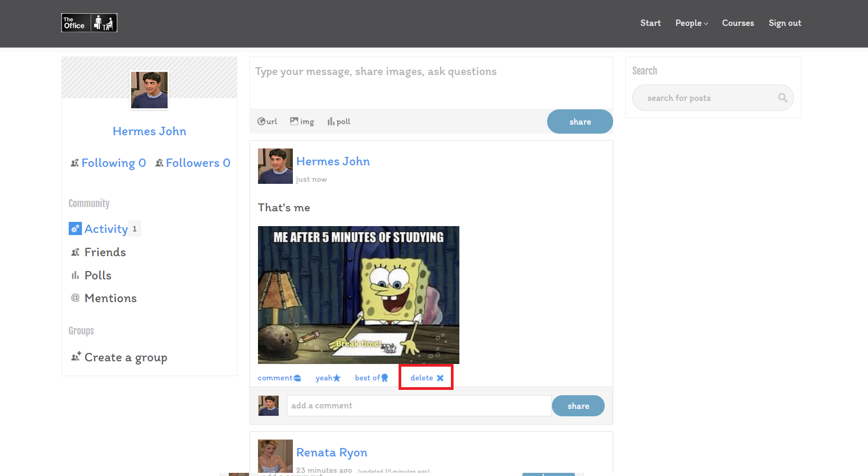Click the Following people icon
Image resolution: width=868 pixels, height=476 pixels.
(75, 163)
